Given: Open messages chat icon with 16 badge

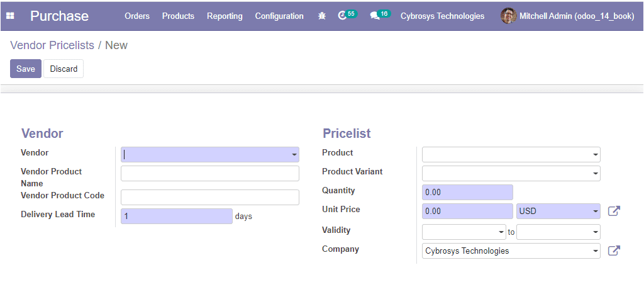Looking at the screenshot, I should click(375, 16).
